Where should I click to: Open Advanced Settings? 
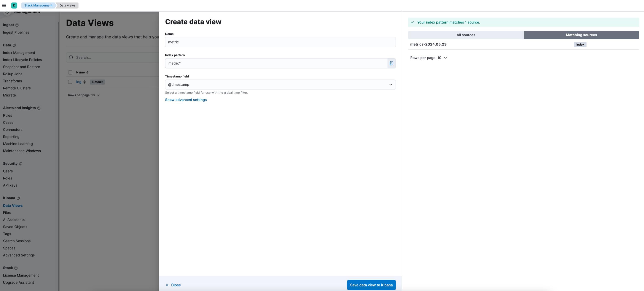(x=19, y=255)
